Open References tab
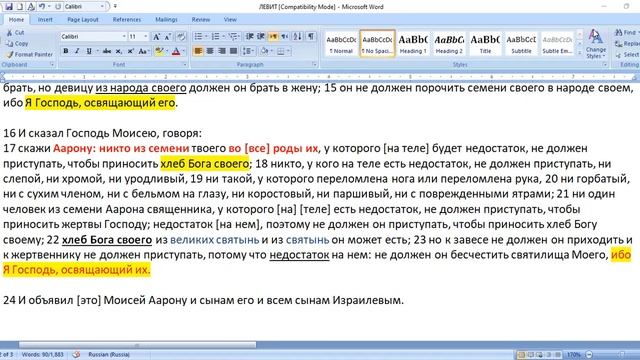This screenshot has height=360, width=640. pos(127,20)
